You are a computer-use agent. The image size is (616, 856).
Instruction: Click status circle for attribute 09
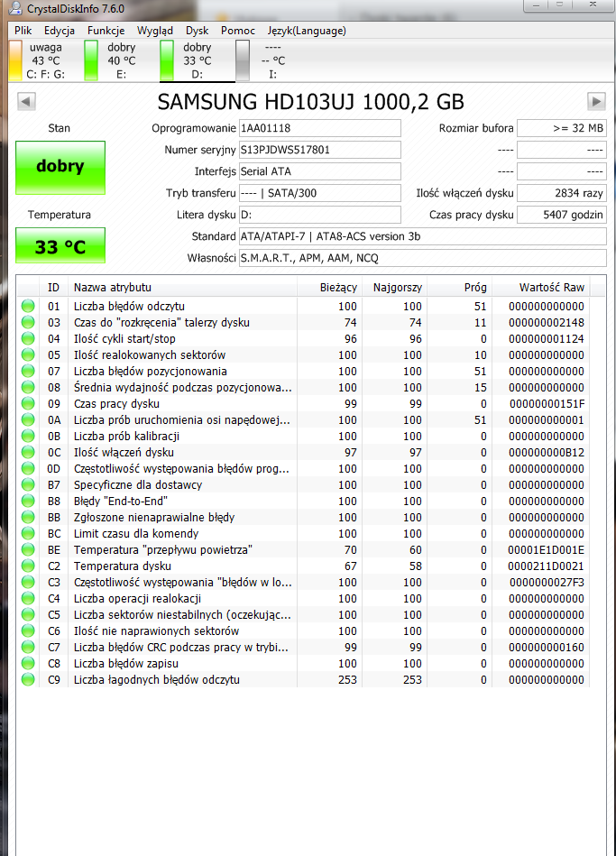click(28, 403)
